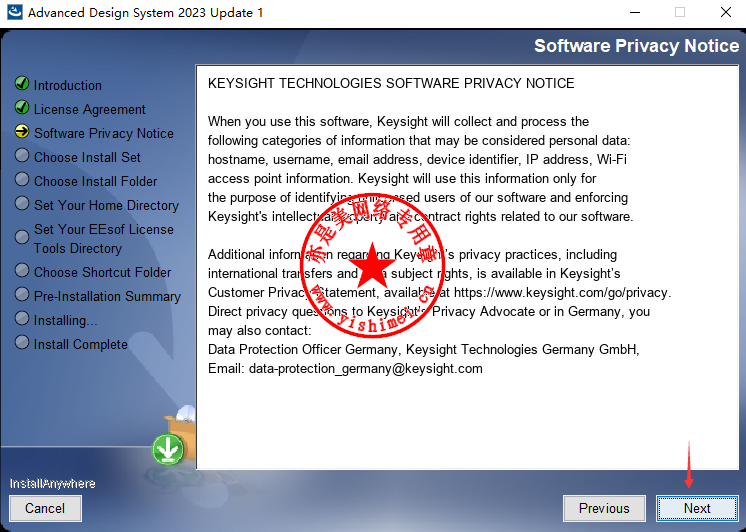Screen dimensions: 746x532
Task: Minimize the installer window
Action: 635,12
